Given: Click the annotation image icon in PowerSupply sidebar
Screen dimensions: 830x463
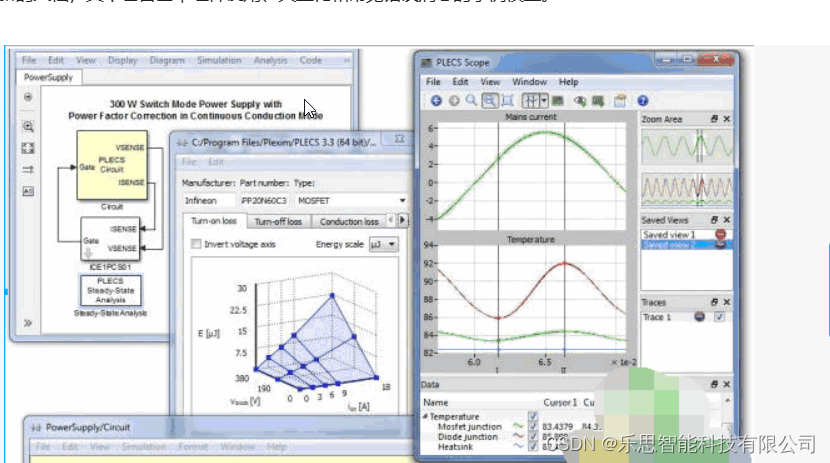Looking at the screenshot, I should pyautogui.click(x=28, y=191).
